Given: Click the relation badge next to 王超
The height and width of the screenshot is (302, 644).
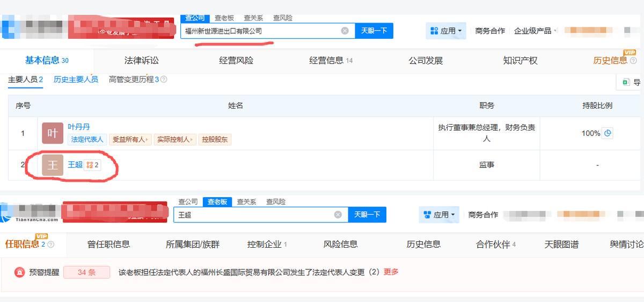Looking at the screenshot, I should point(92,165).
